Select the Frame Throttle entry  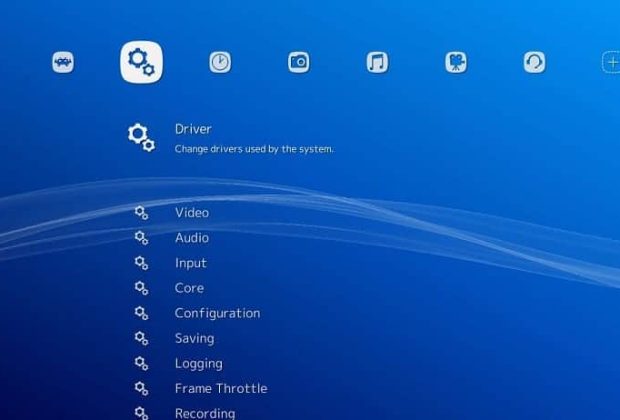pyautogui.click(x=221, y=388)
